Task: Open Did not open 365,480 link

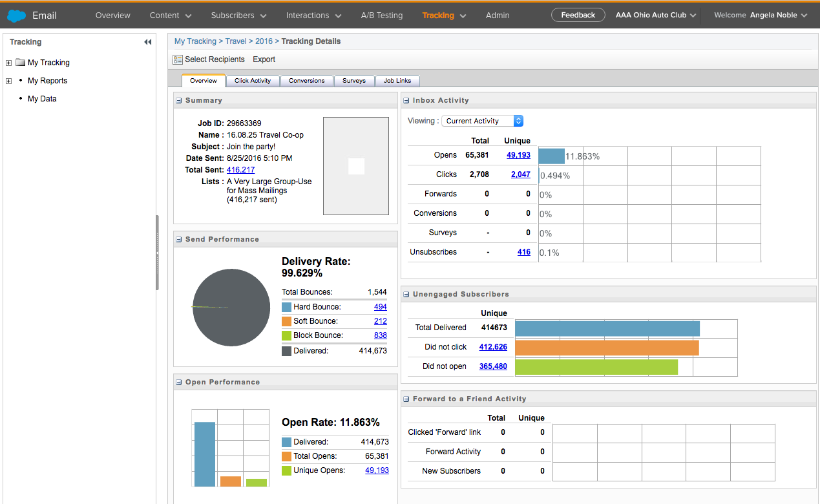Action: pos(493,366)
